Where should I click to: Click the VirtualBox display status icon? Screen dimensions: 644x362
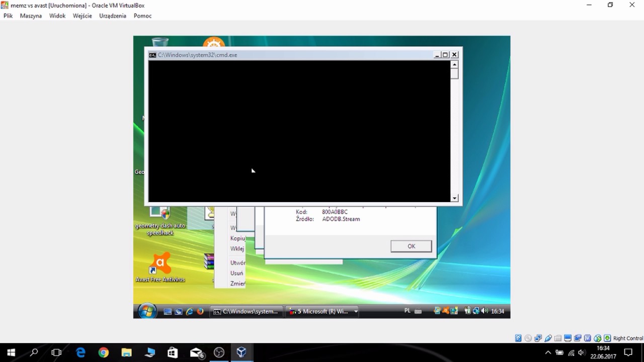click(x=568, y=338)
